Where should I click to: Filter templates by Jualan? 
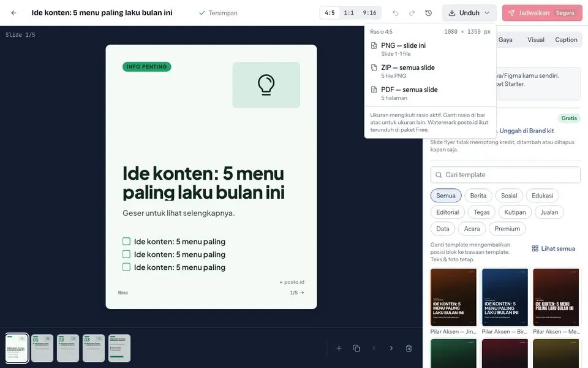[549, 212]
